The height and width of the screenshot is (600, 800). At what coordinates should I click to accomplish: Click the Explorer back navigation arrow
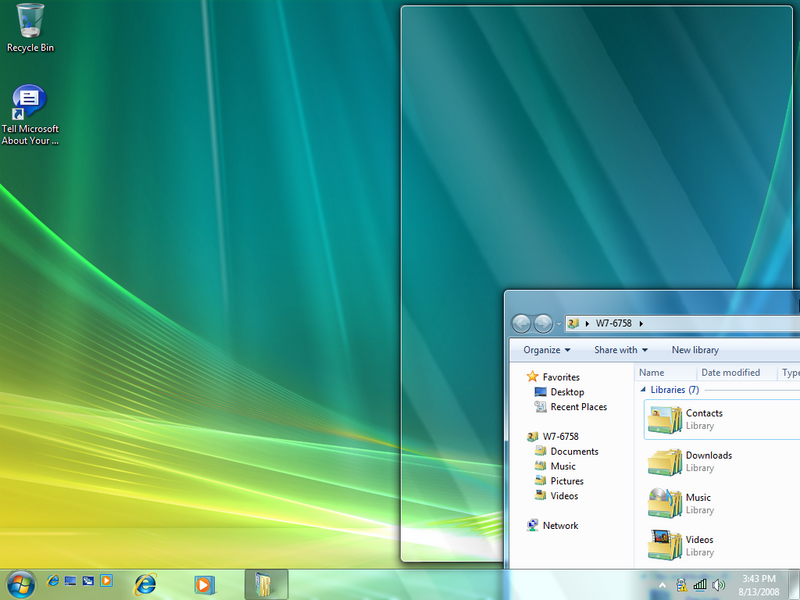521,323
